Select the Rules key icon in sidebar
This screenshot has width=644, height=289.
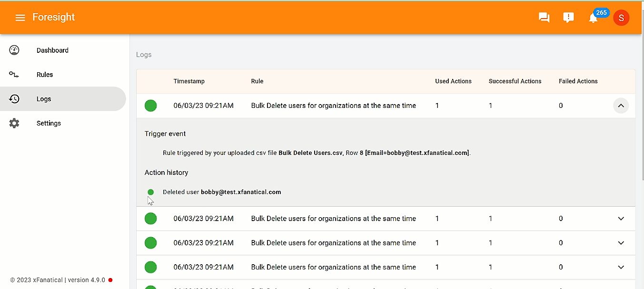point(14,74)
